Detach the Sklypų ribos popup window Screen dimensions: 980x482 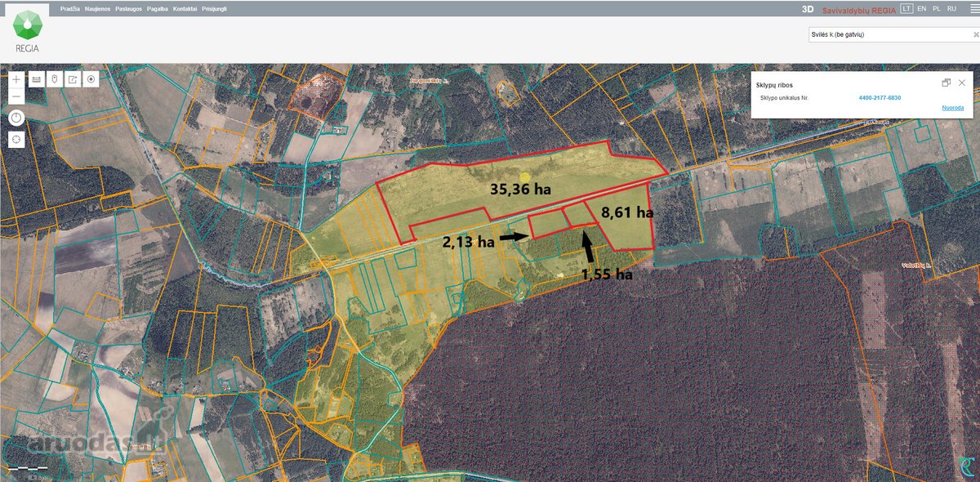tap(947, 83)
